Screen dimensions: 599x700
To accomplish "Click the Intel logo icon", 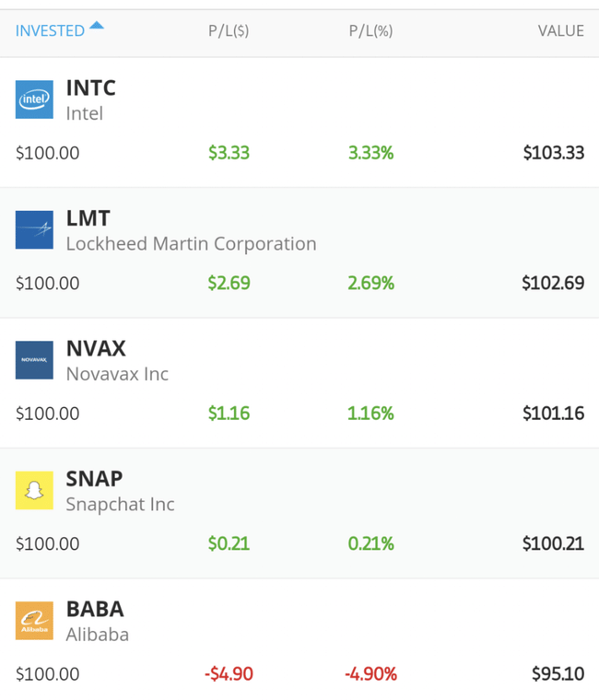I will pyautogui.click(x=34, y=99).
